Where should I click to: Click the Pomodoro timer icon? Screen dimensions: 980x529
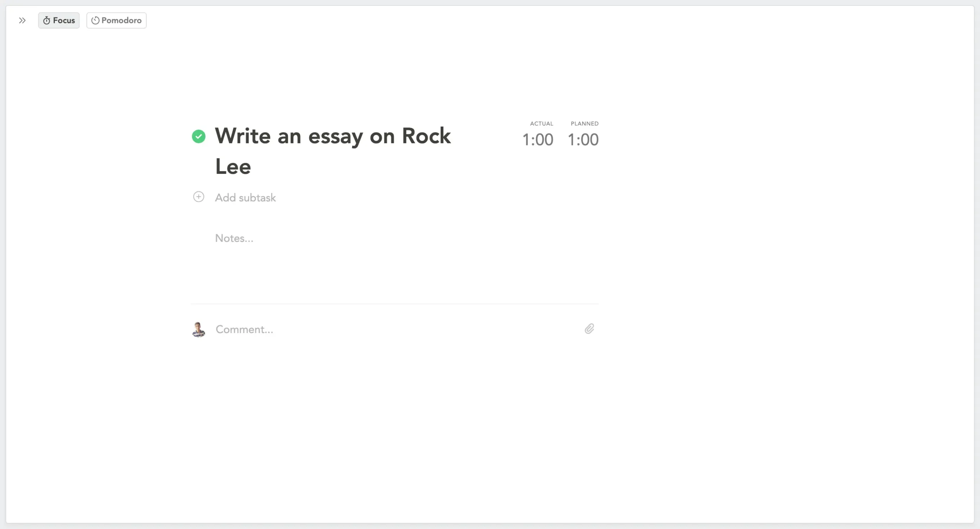click(x=95, y=20)
